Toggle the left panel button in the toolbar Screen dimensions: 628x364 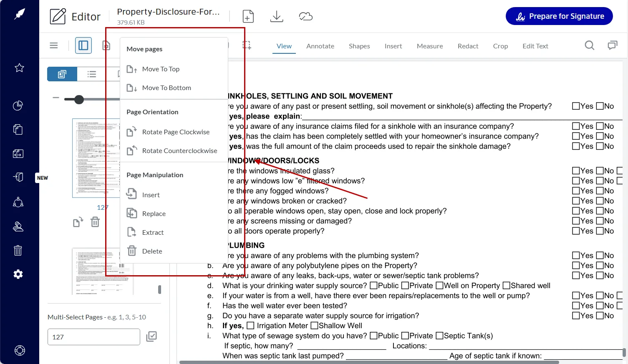(83, 45)
